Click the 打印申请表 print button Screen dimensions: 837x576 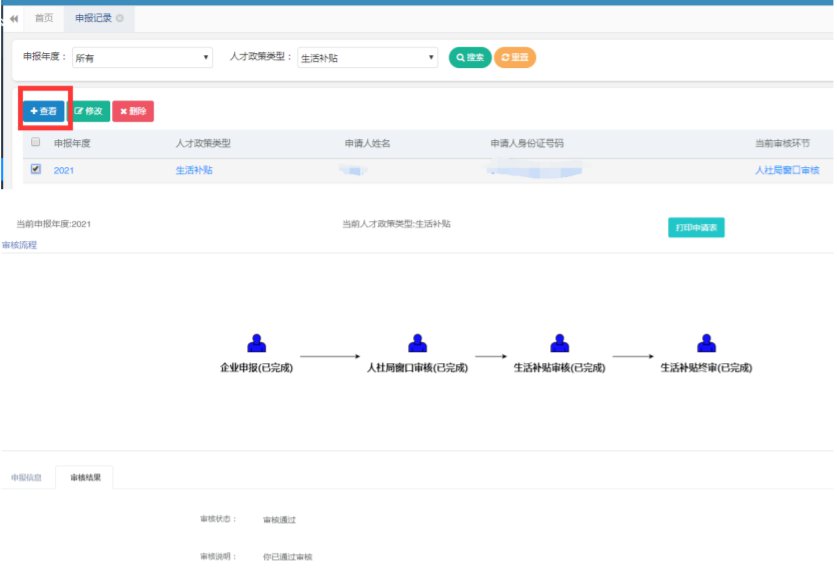pos(696,227)
